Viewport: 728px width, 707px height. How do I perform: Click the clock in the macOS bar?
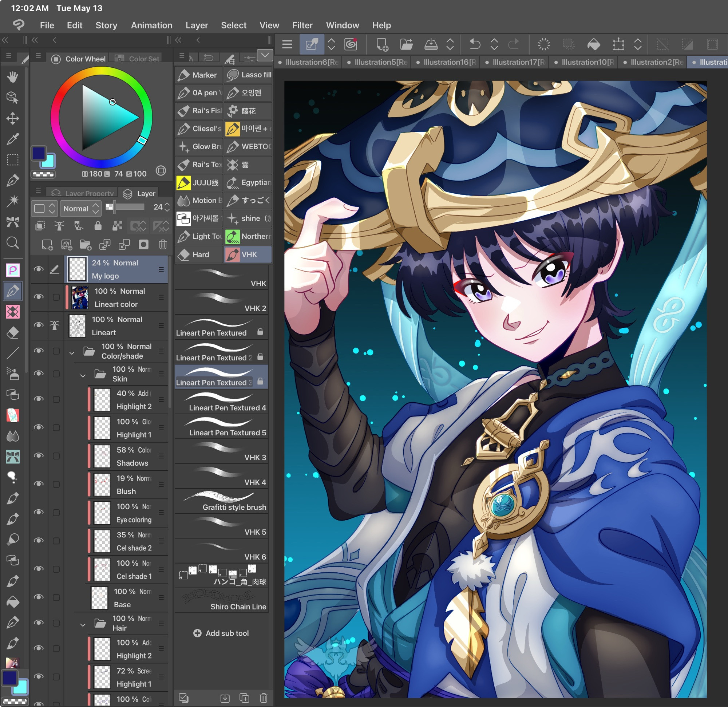[x=30, y=8]
